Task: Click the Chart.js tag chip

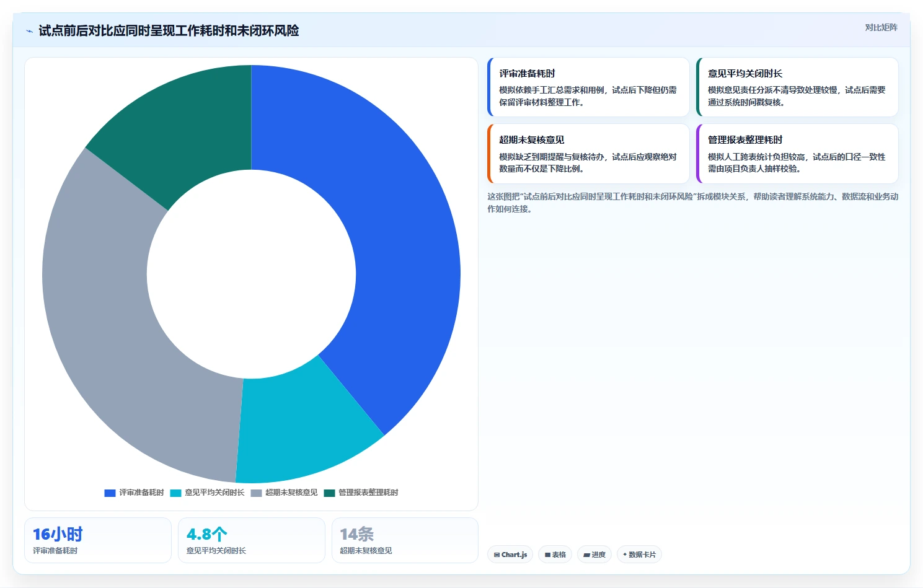Action: coord(510,555)
